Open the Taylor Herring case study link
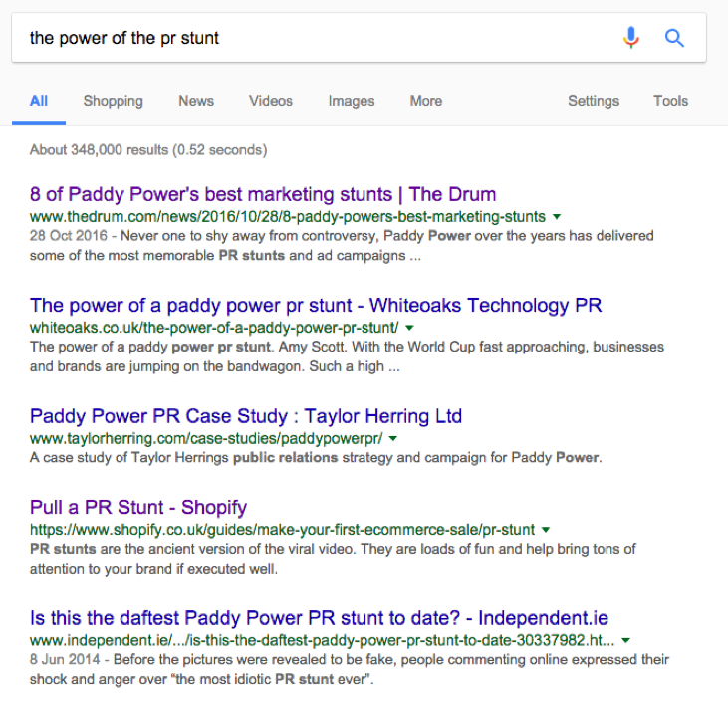The height and width of the screenshot is (704, 728). (x=246, y=416)
